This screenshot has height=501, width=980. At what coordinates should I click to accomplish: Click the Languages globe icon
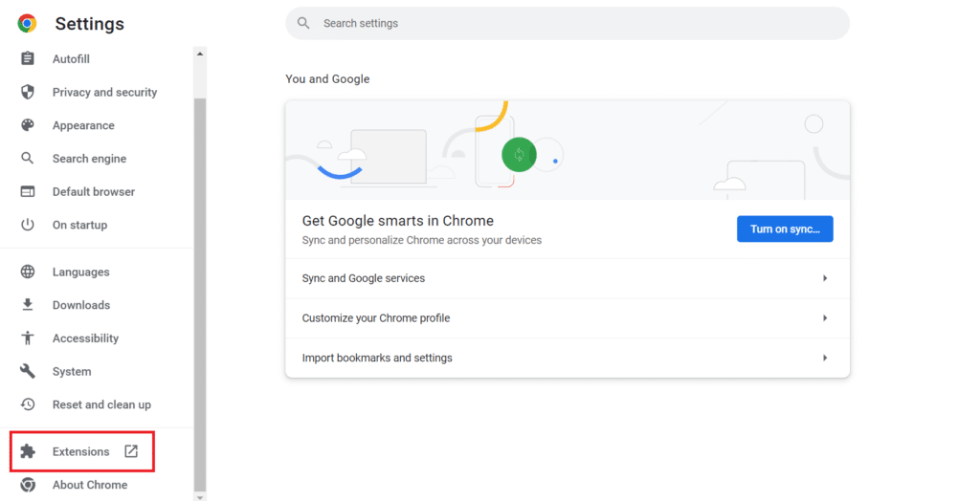pyautogui.click(x=28, y=272)
